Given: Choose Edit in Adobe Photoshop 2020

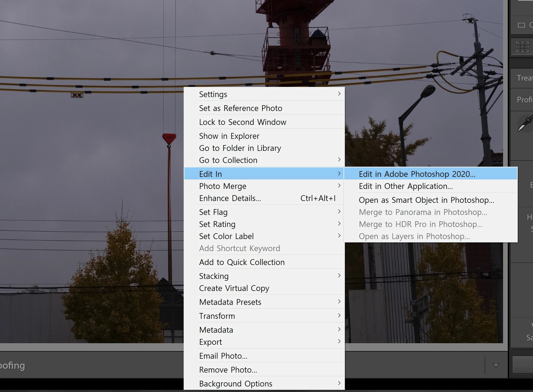Looking at the screenshot, I should 417,174.
